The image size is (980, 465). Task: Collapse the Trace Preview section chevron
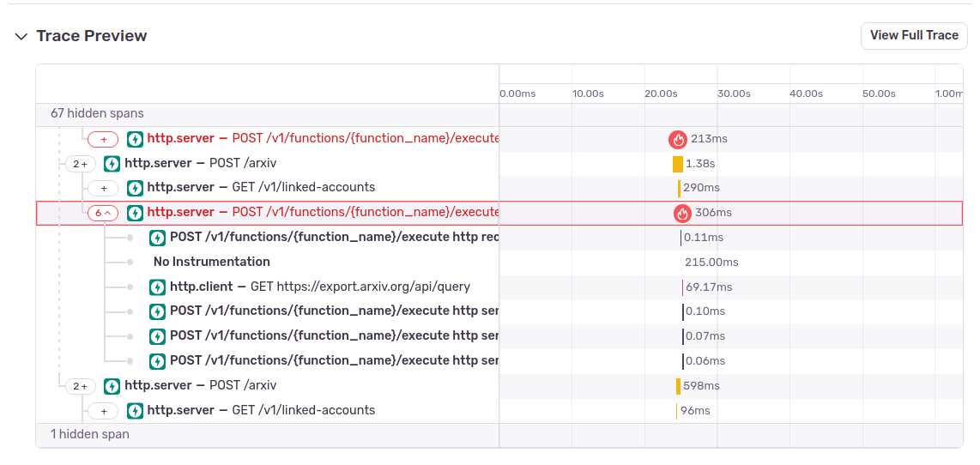click(x=21, y=36)
